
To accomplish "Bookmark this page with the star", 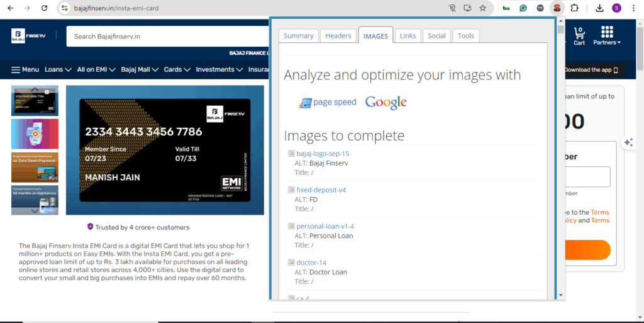I will tap(482, 8).
